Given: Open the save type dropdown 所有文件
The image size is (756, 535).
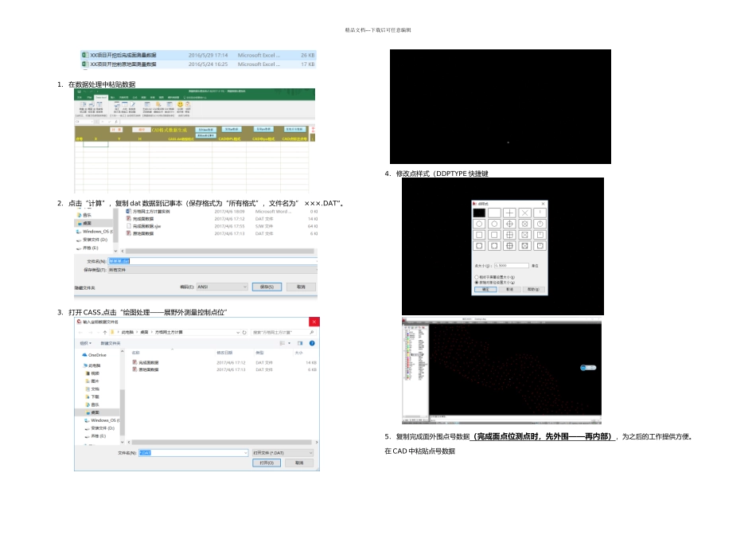Looking at the screenshot, I should pos(212,270).
